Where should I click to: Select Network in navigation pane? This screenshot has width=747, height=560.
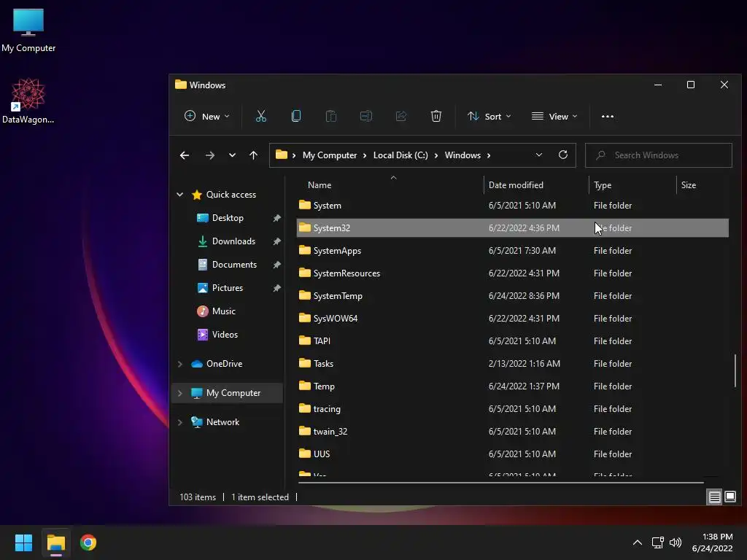click(x=222, y=422)
